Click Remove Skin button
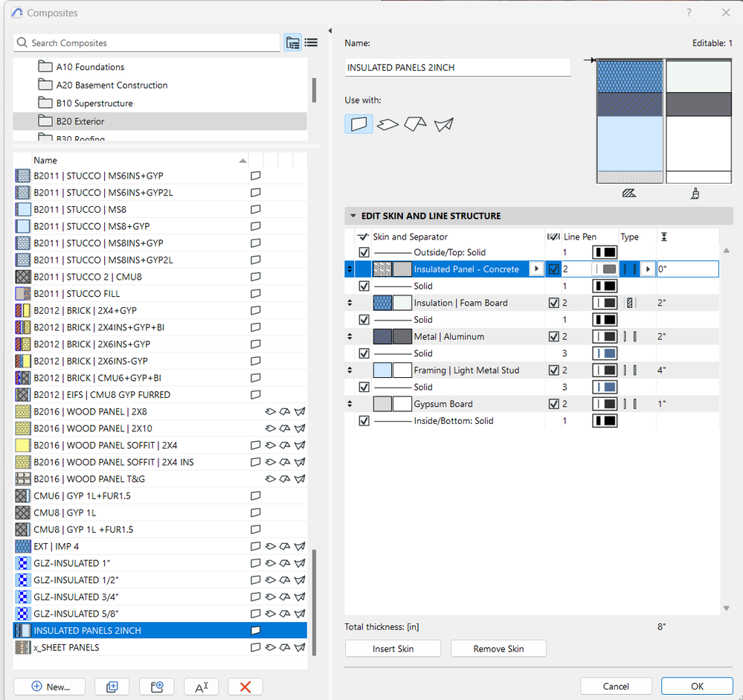The height and width of the screenshot is (700, 743). coord(498,649)
